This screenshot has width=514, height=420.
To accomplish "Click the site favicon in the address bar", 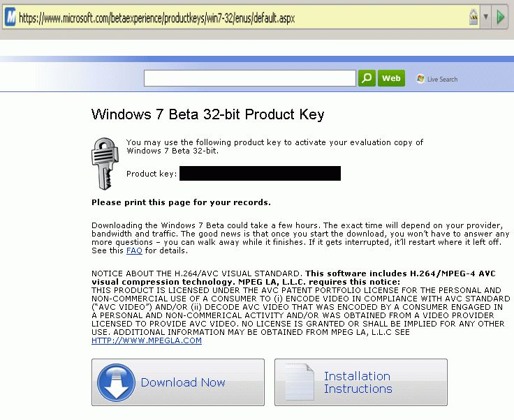I will (x=10, y=17).
